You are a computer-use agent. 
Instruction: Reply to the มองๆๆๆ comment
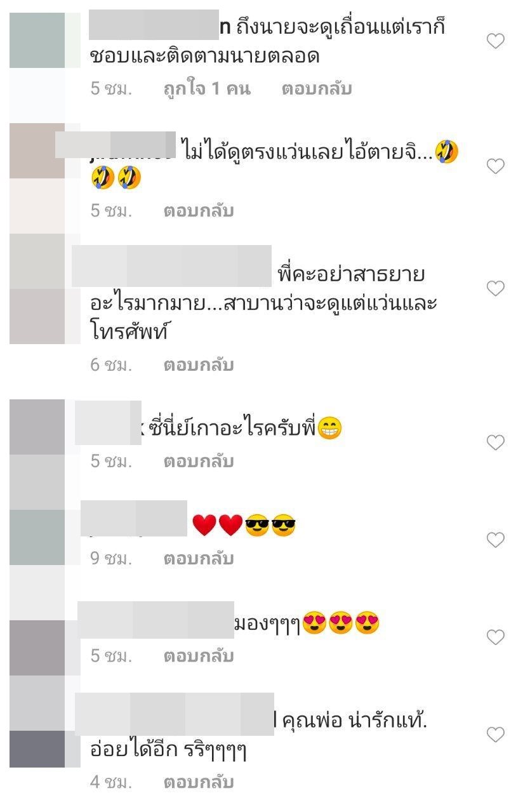tap(199, 656)
